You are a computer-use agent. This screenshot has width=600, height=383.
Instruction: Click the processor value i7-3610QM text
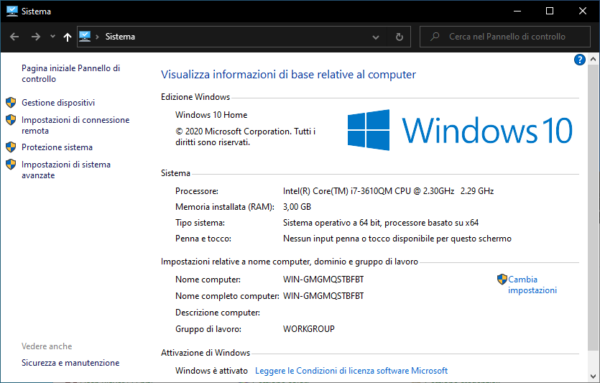388,191
